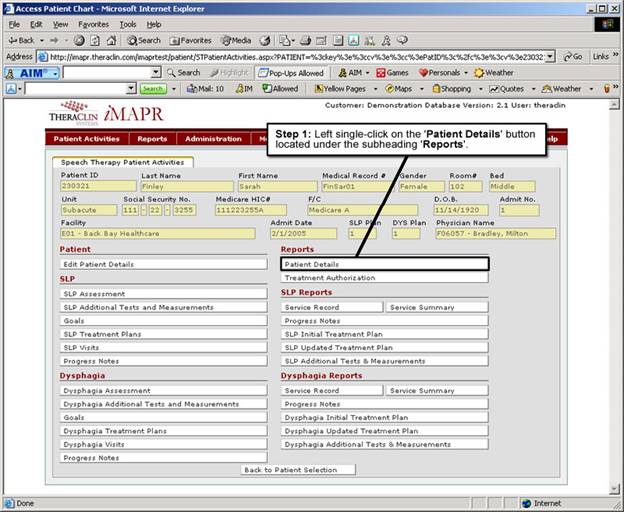The width and height of the screenshot is (624, 512).
Task: Click the Refresh page icon
Action: pos(94,40)
